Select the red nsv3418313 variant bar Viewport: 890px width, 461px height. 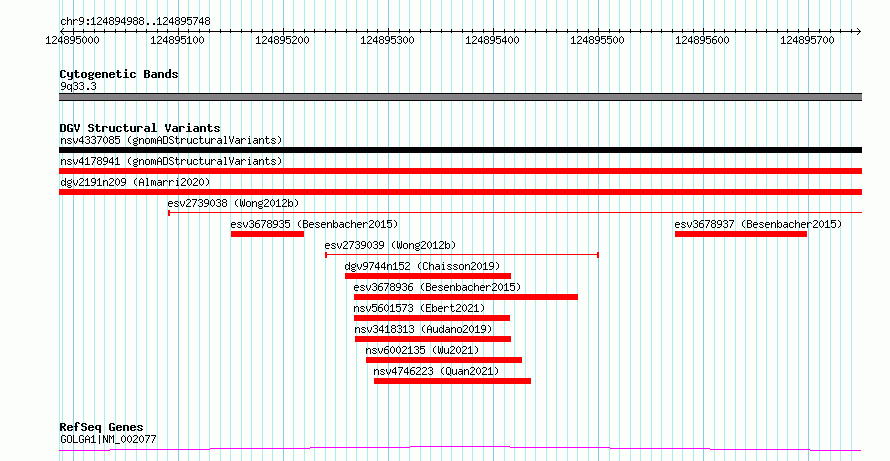tap(433, 339)
